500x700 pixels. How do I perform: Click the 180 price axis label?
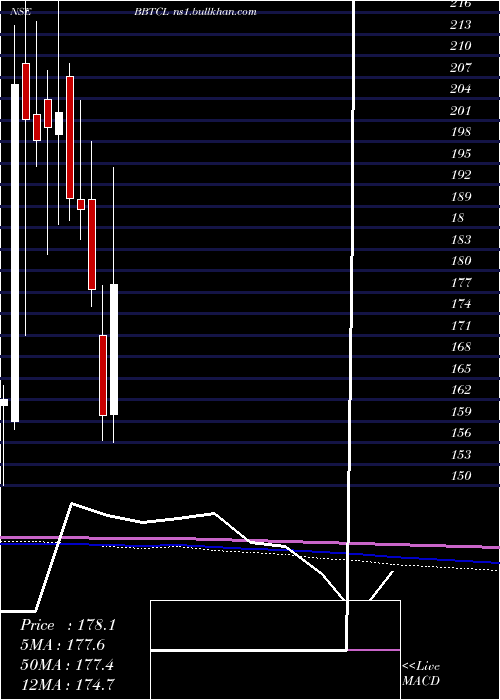coord(461,261)
